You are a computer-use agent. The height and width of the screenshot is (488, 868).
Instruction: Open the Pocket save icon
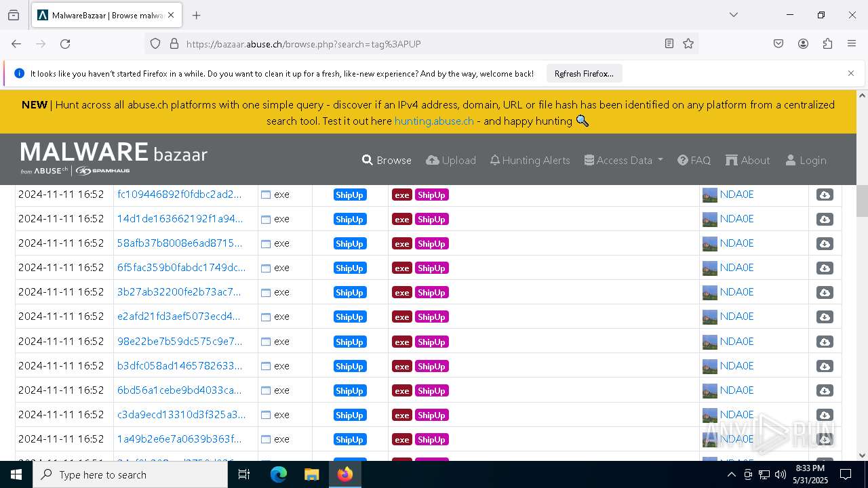pyautogui.click(x=778, y=43)
